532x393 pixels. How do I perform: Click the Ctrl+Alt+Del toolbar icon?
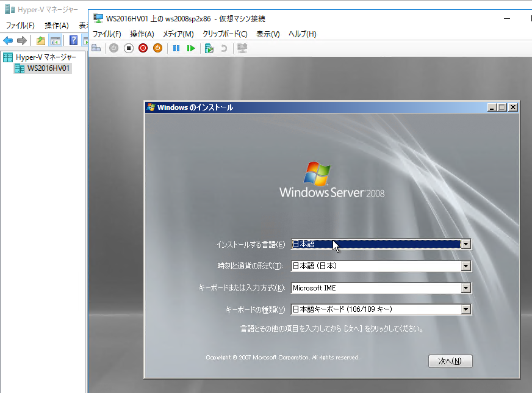[x=96, y=48]
